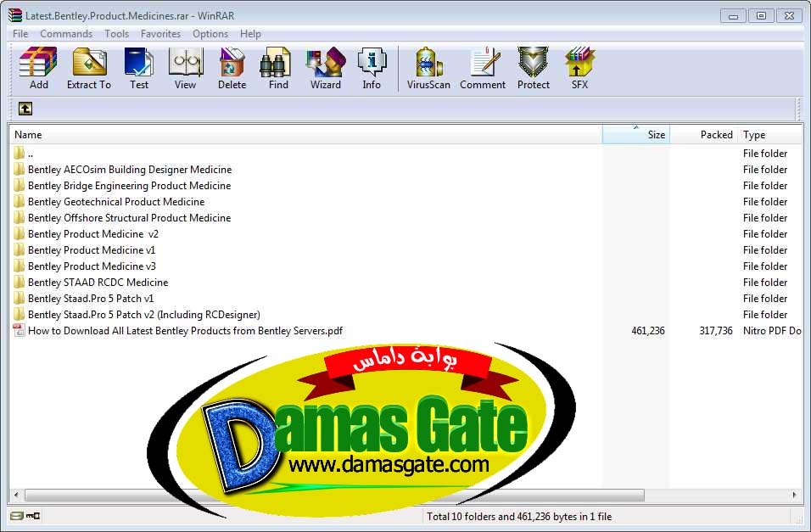
Task: Click folder icon of Bentley STAAD RCDC Medicine
Action: point(19,282)
